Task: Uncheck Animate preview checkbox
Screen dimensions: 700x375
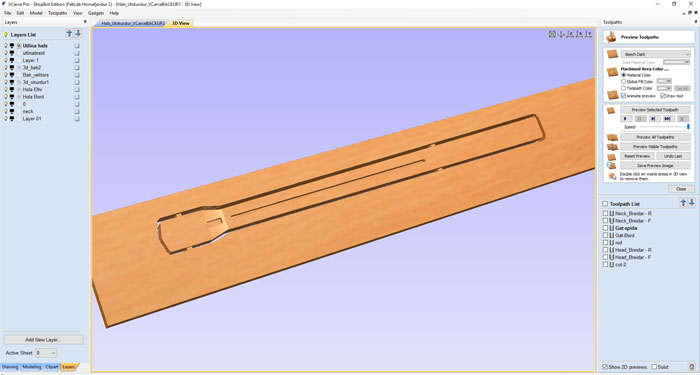Action: pyautogui.click(x=623, y=96)
